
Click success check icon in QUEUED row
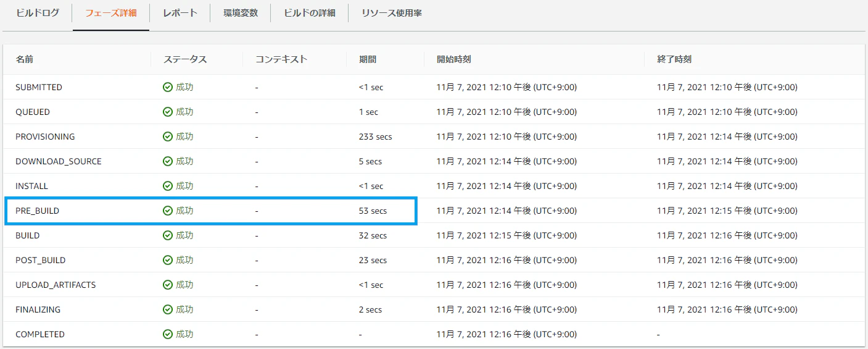[x=168, y=112]
